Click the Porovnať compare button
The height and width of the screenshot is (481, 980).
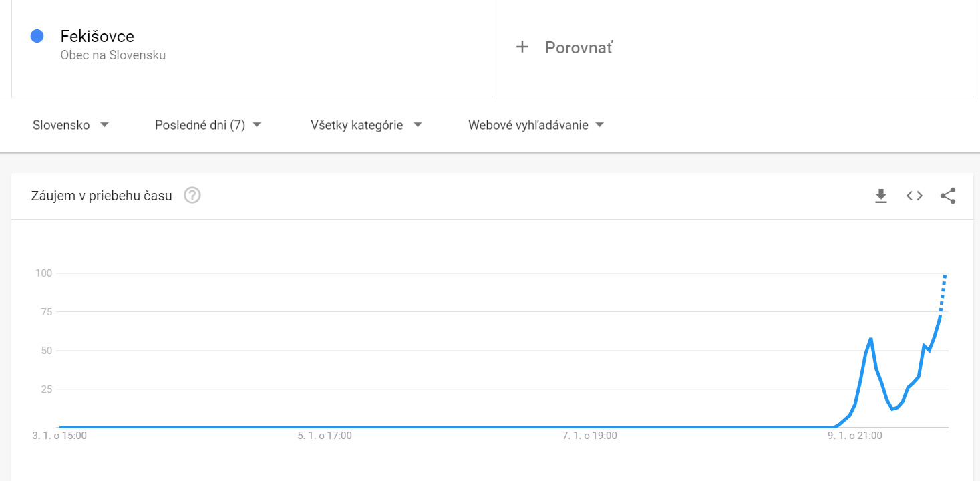579,47
